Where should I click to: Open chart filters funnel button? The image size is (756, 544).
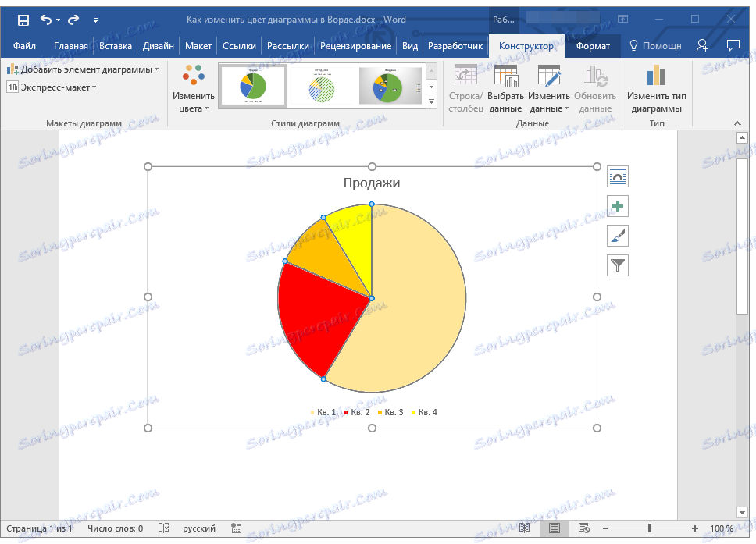pyautogui.click(x=618, y=265)
